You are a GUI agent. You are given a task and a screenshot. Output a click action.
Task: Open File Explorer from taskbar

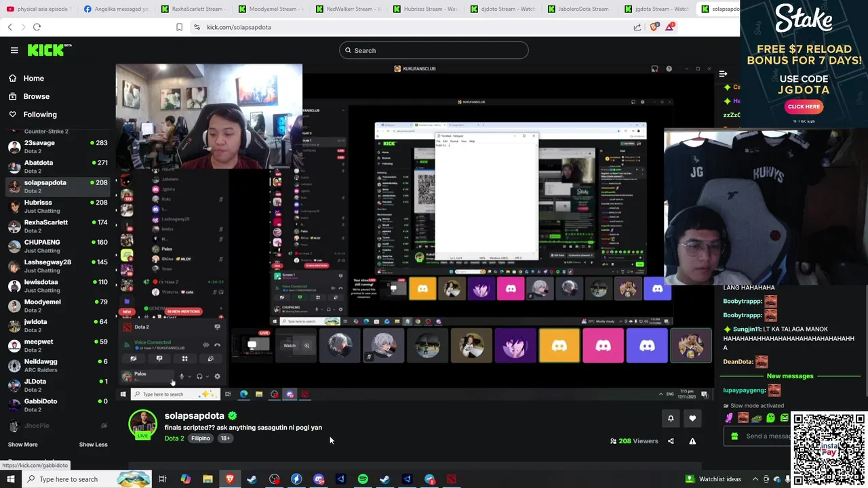(208, 479)
